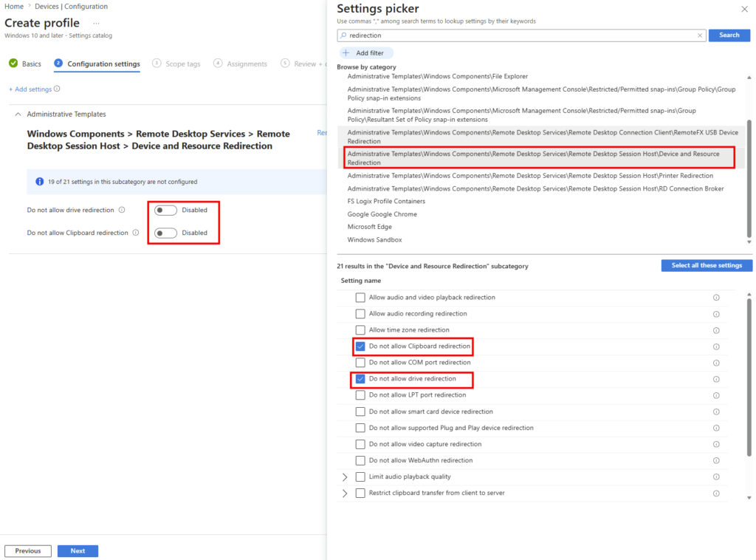This screenshot has height=560, width=756.
Task: Open the Review step tab
Action: coord(303,64)
